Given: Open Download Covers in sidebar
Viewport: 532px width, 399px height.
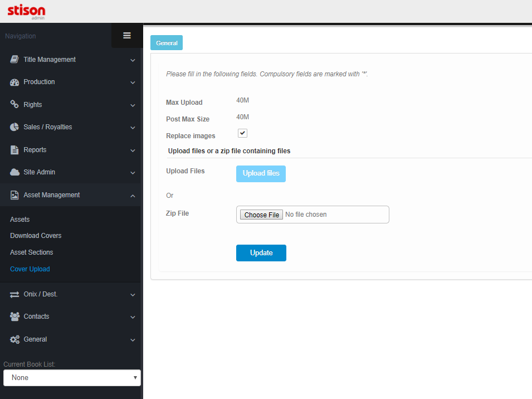Looking at the screenshot, I should [x=36, y=236].
